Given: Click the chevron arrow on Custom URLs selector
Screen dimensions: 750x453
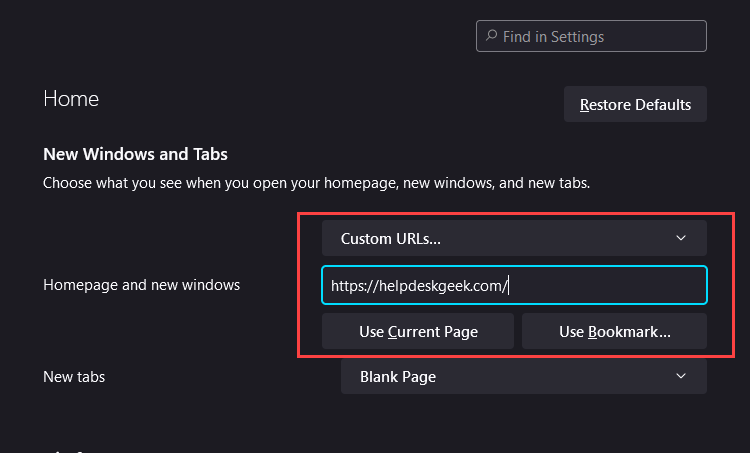Looking at the screenshot, I should [x=681, y=238].
